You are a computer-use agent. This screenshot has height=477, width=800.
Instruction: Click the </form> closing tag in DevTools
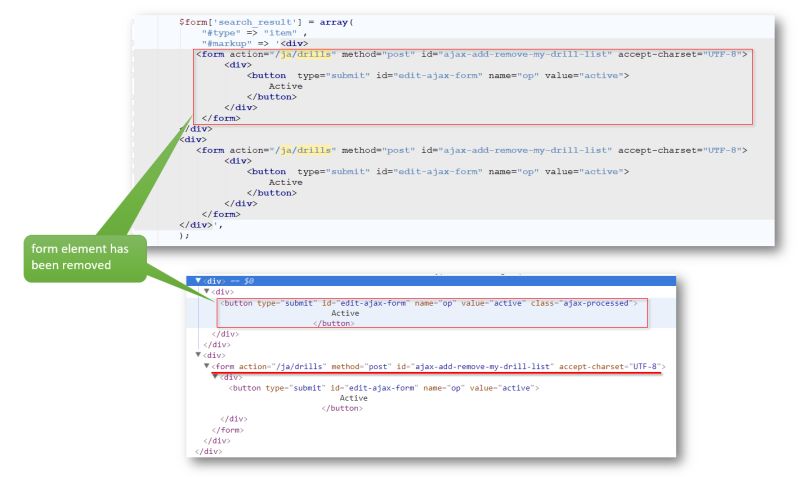(228, 430)
